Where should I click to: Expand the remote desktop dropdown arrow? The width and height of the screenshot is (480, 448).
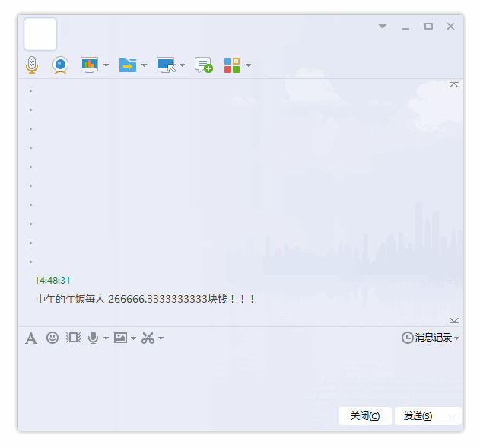[x=182, y=65]
